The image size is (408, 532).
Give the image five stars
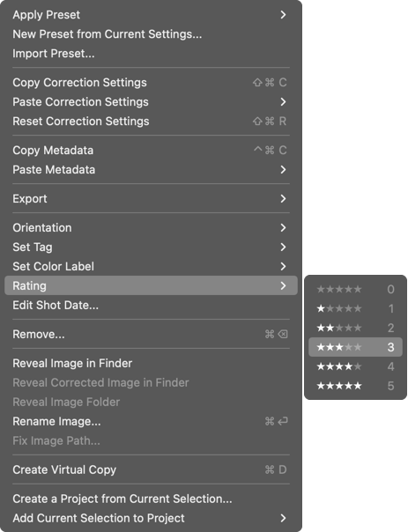coord(355,386)
